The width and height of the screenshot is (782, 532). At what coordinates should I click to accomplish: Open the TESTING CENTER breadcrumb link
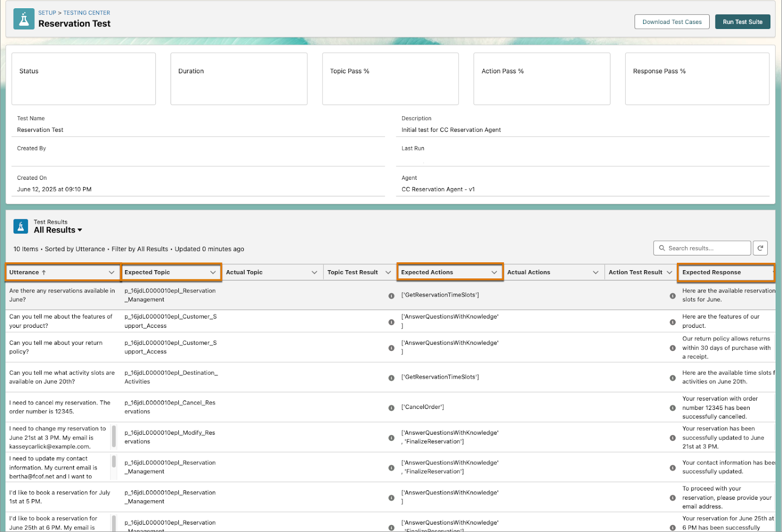[87, 13]
